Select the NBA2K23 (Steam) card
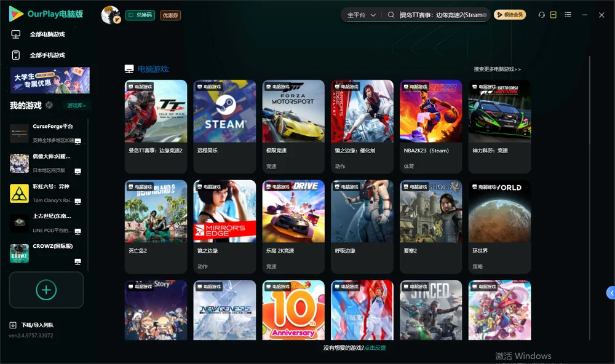615x364 pixels. click(x=431, y=126)
